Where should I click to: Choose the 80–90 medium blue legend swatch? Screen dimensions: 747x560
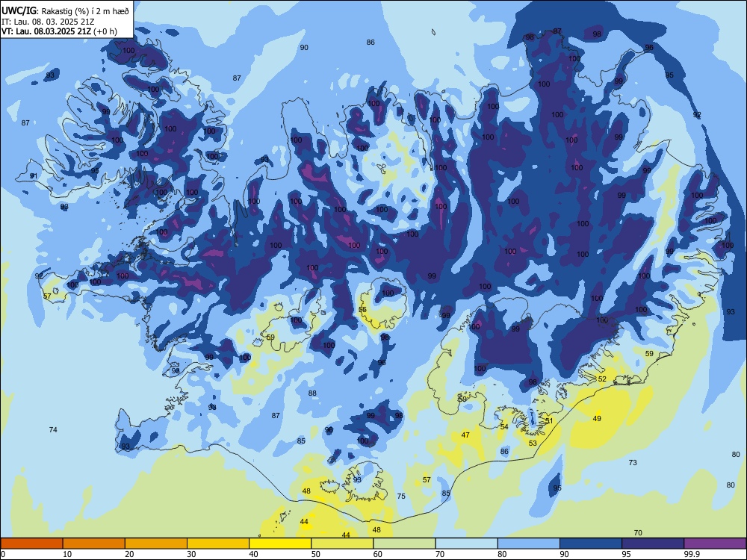[x=528, y=544]
